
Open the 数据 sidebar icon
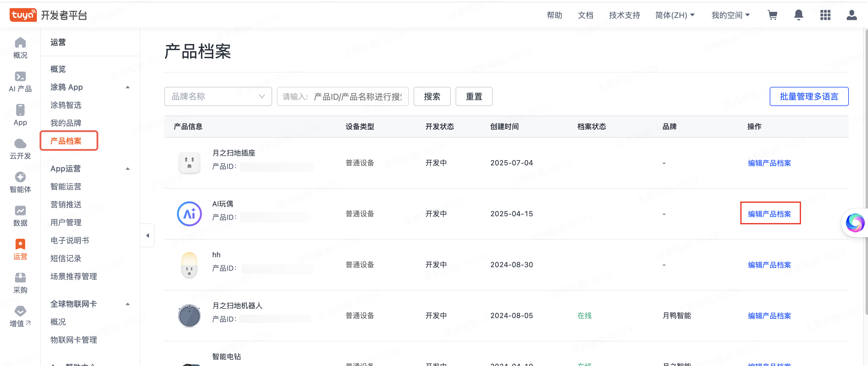[x=20, y=216]
